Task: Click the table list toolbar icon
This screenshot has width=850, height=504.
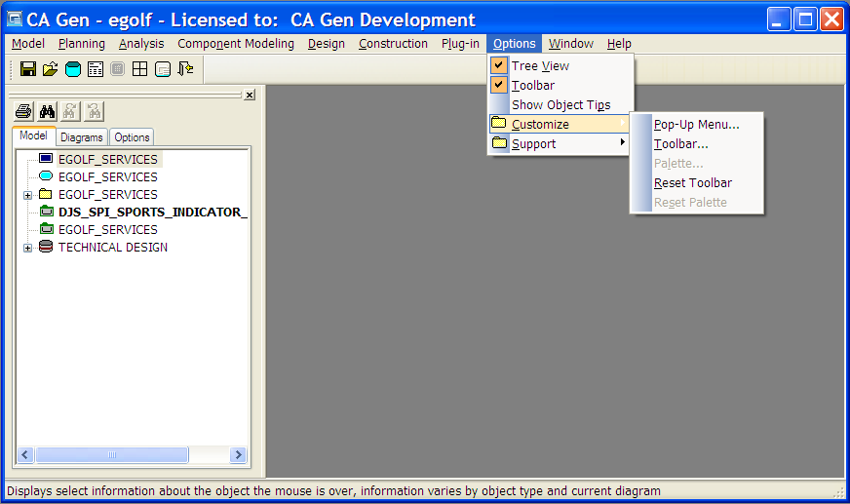Action: 96,69
